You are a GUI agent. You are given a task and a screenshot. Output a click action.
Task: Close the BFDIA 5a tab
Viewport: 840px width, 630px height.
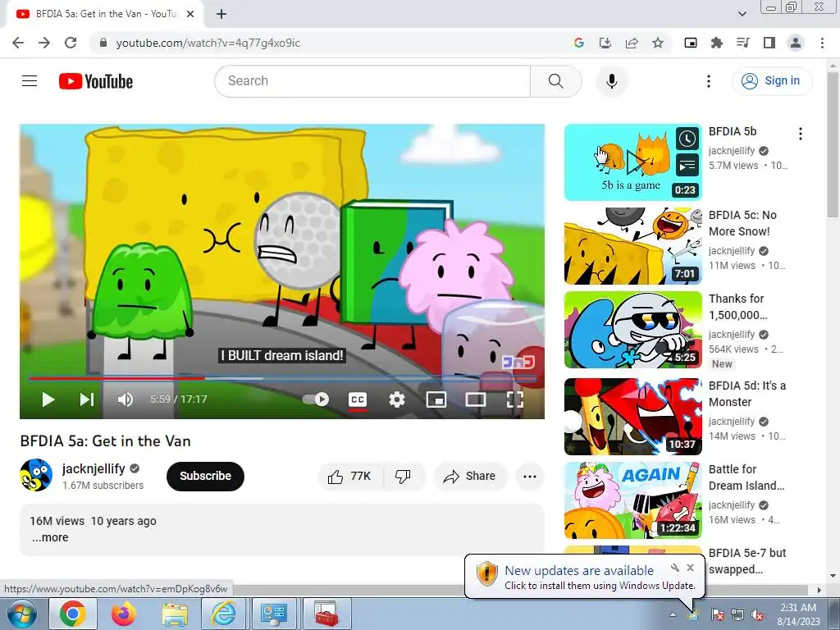(190, 14)
